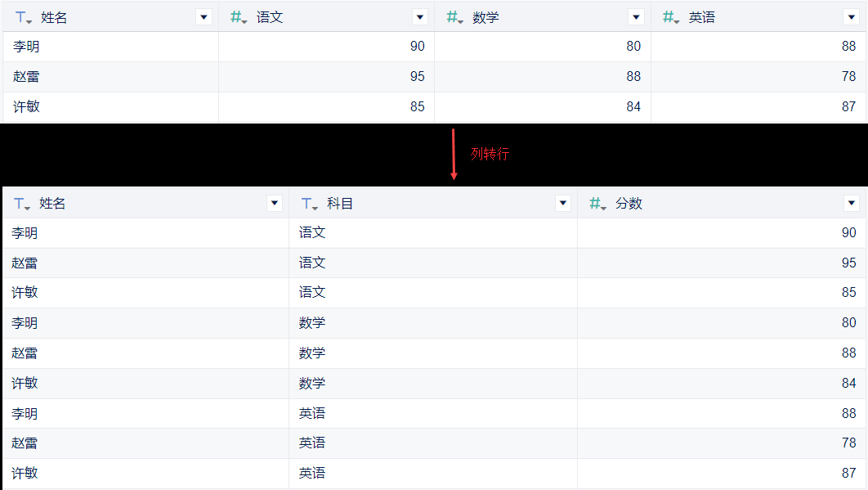
Task: Click the numeric type icon beside 英语
Action: pos(671,17)
